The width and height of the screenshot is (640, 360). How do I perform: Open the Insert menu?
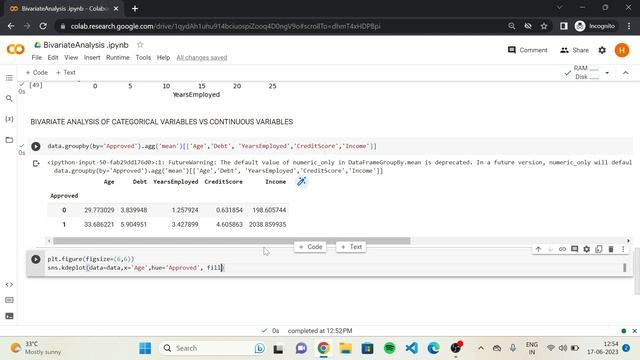pyautogui.click(x=92, y=58)
